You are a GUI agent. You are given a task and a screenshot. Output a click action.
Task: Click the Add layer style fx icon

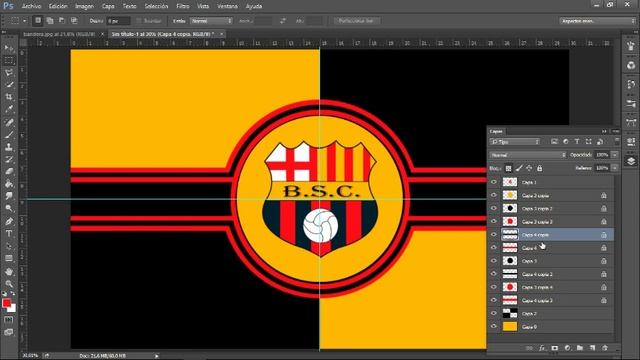point(542,348)
